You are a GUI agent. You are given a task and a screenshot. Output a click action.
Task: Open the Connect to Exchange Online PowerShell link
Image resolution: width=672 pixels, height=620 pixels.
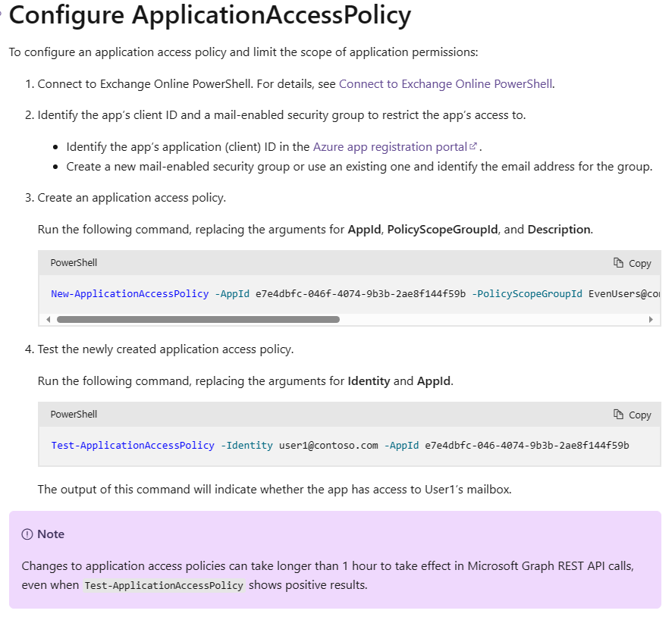pos(445,84)
